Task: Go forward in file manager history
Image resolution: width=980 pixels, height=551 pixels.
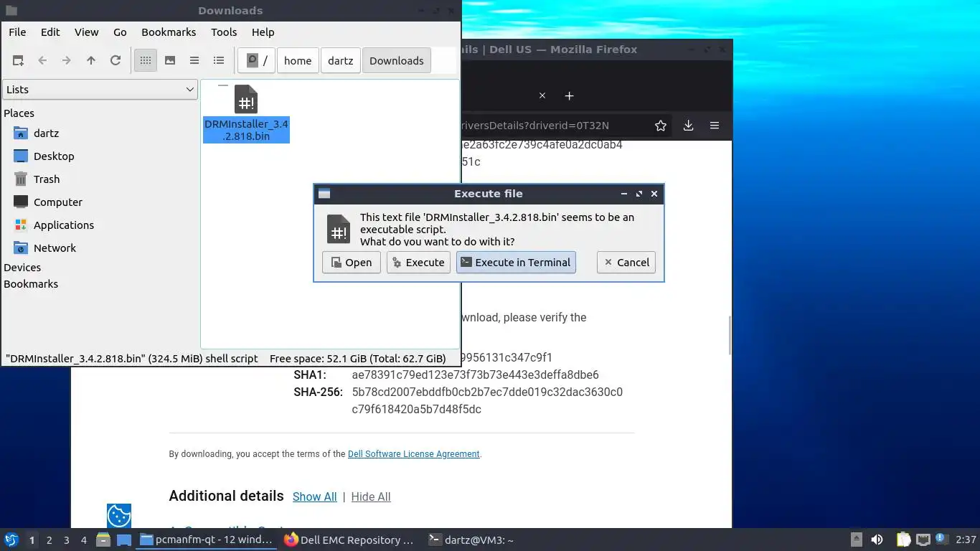Action: (x=67, y=61)
